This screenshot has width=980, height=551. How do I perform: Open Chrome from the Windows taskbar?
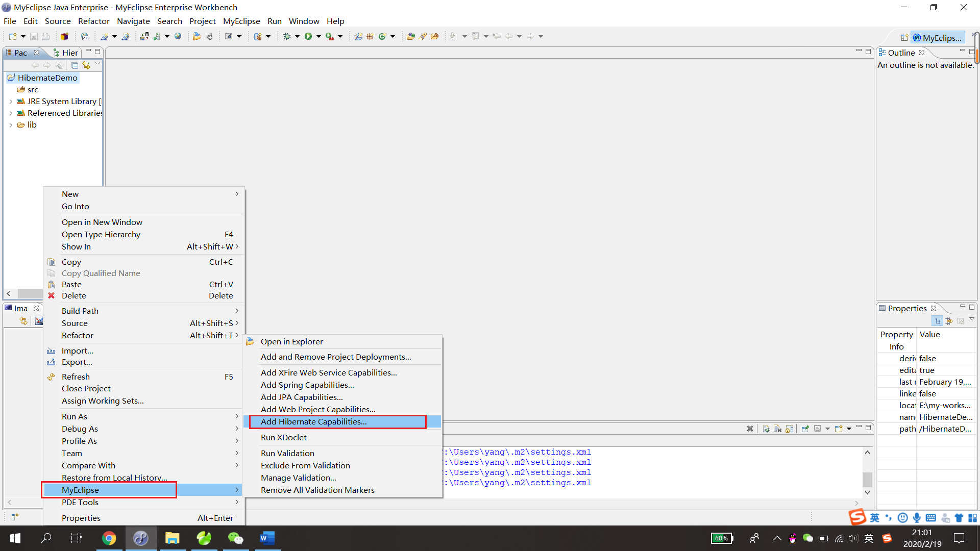[x=109, y=538]
